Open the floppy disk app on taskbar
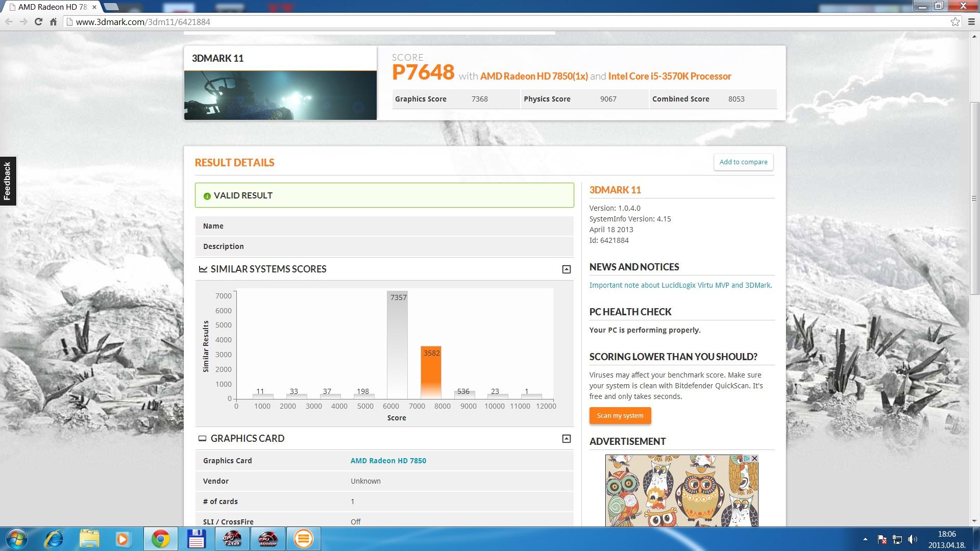Viewport: 980px width, 551px height. tap(196, 539)
